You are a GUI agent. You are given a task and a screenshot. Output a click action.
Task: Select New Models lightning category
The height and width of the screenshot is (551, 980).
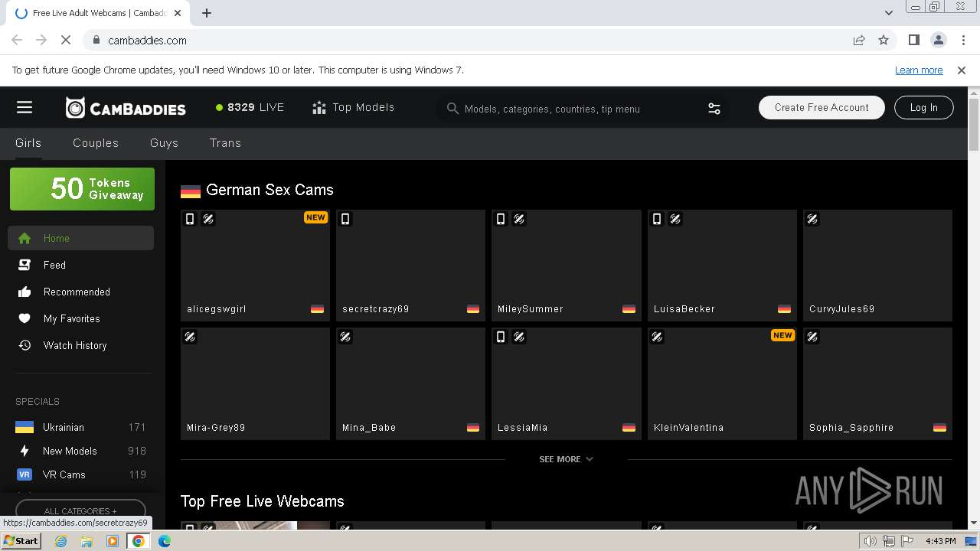pos(80,451)
